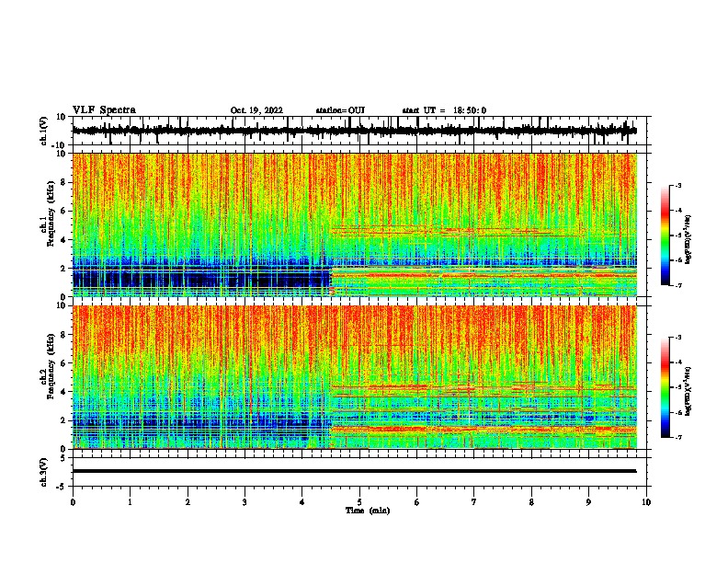
Task: Click the ch.1(V) waveform trace panel
Action: (x=358, y=131)
